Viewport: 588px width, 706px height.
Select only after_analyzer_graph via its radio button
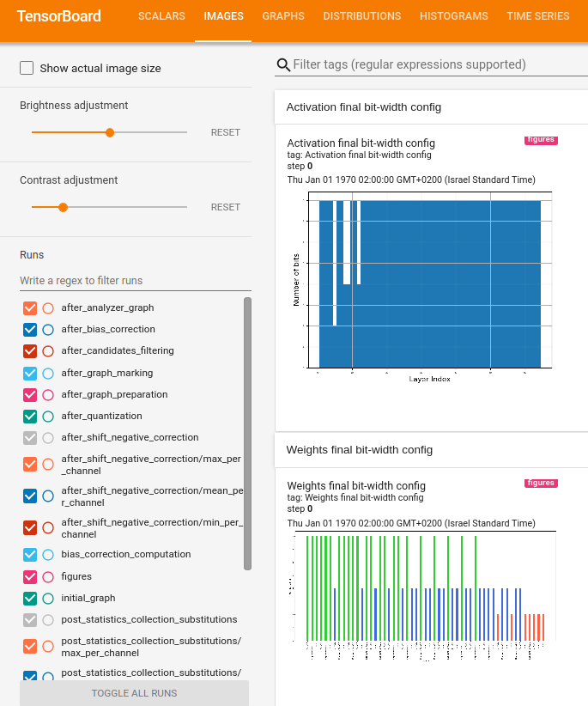tap(48, 308)
